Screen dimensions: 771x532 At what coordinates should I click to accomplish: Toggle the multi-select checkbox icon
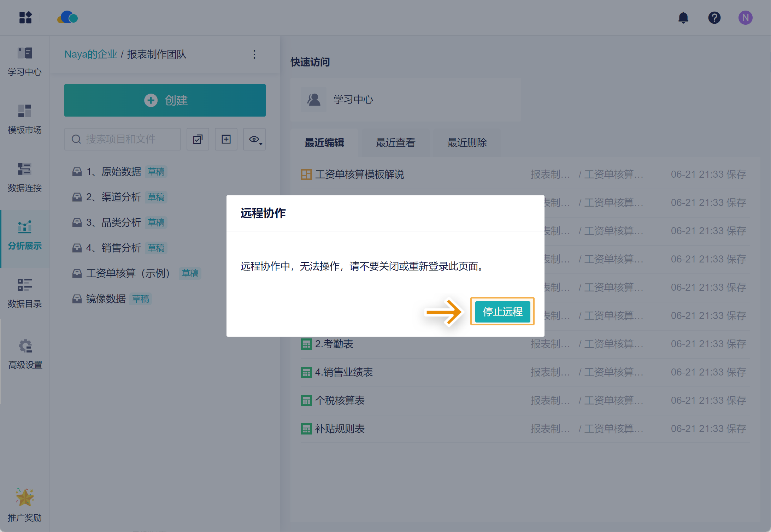[x=198, y=139]
